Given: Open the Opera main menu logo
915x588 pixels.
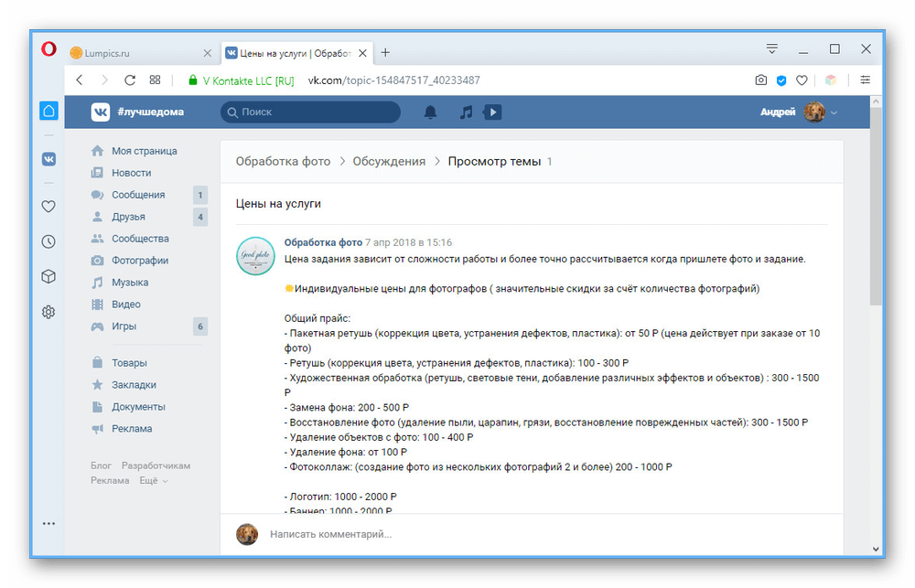Looking at the screenshot, I should point(49,49).
